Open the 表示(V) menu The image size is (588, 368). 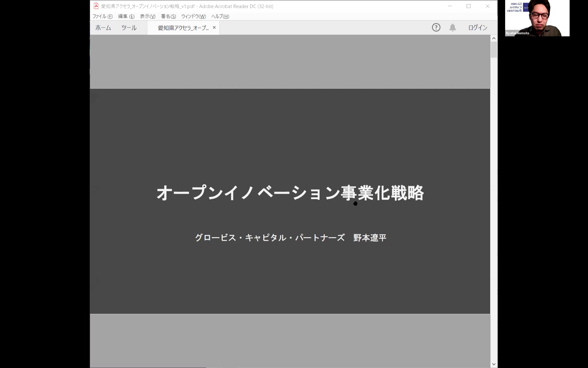[x=147, y=16]
